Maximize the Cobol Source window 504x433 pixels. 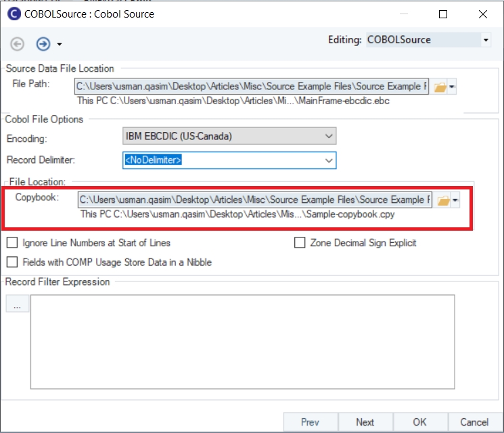click(443, 14)
